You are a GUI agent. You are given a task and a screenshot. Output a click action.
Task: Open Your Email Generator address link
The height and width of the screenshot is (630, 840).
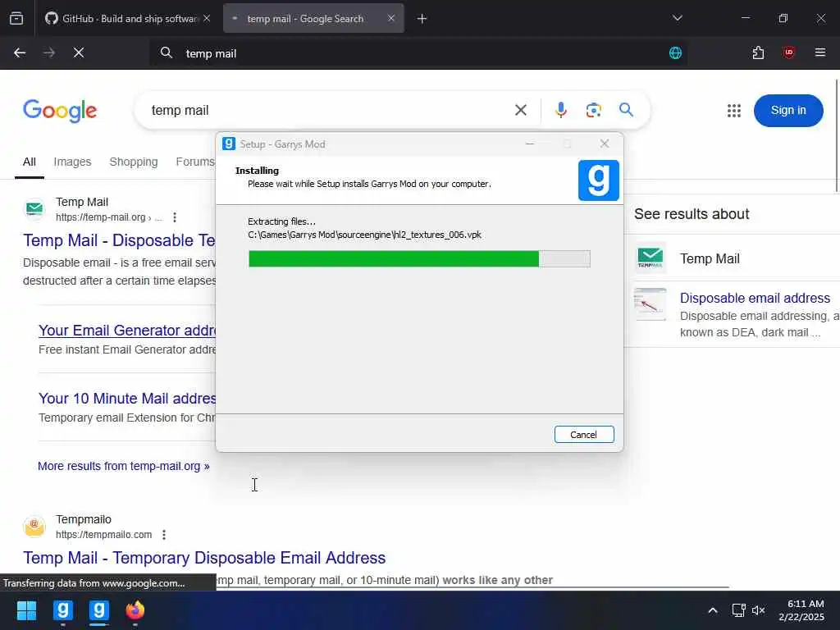tap(127, 331)
